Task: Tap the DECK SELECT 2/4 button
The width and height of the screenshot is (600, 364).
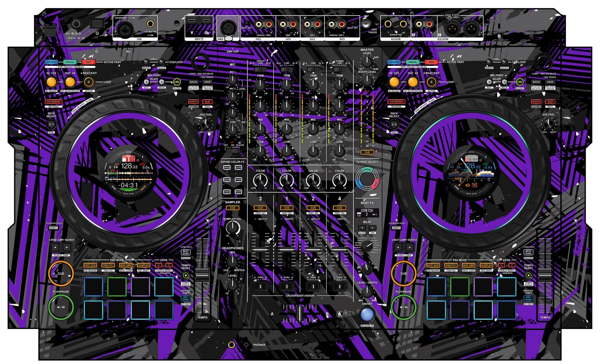Action: pyautogui.click(x=394, y=124)
